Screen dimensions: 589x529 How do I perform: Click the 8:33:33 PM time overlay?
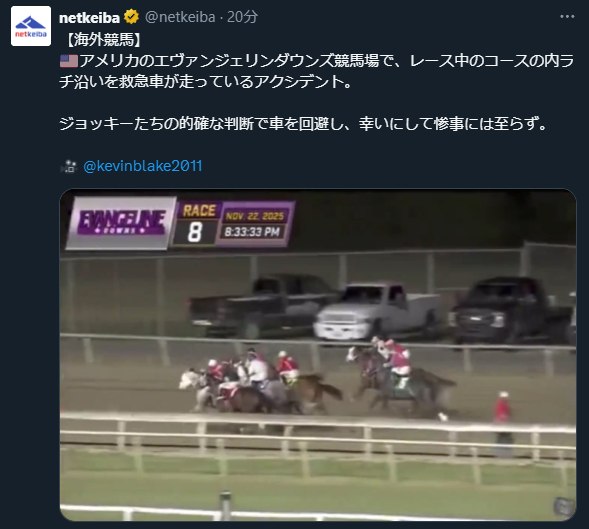252,232
